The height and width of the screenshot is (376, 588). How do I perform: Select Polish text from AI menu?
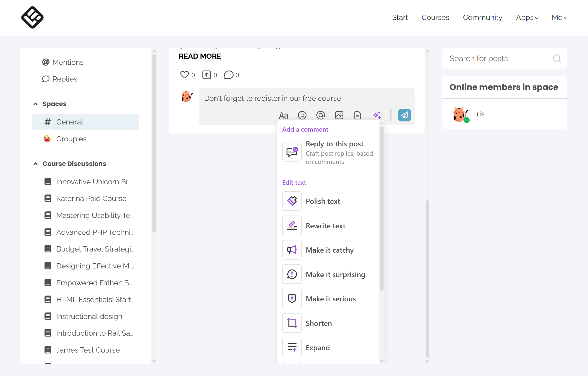pos(323,201)
